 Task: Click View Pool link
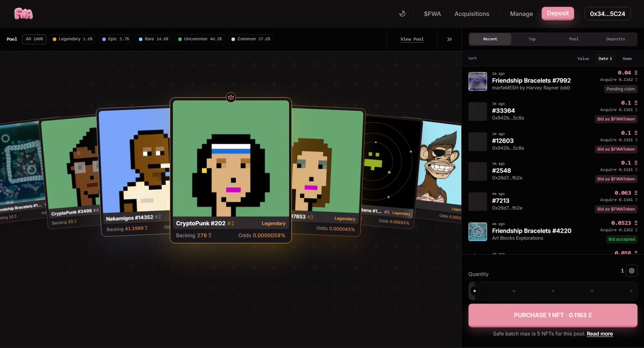(x=412, y=39)
